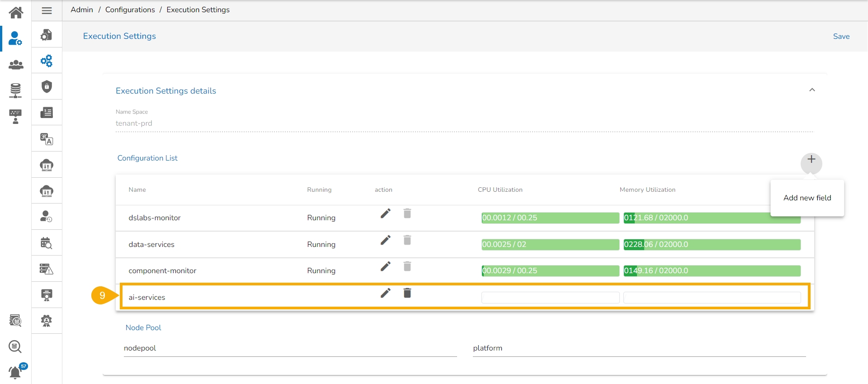Go to Admin in the breadcrumb
This screenshot has width=868, height=384.
coord(82,10)
